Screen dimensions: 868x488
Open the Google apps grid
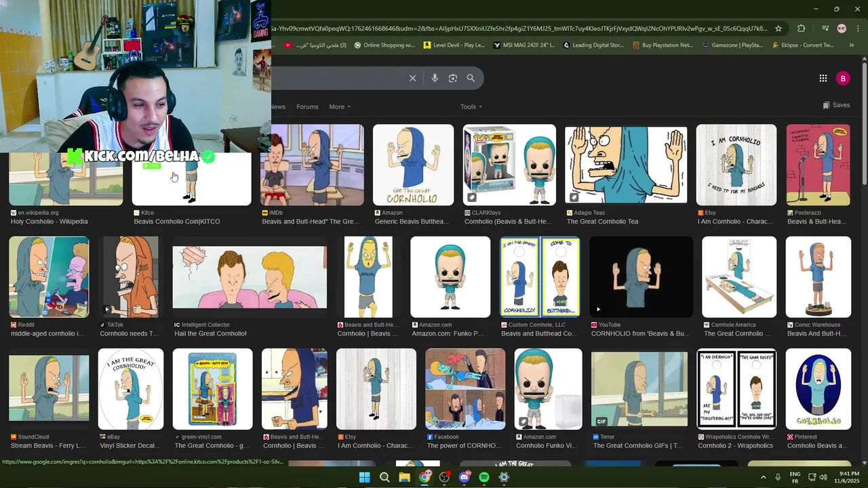823,78
